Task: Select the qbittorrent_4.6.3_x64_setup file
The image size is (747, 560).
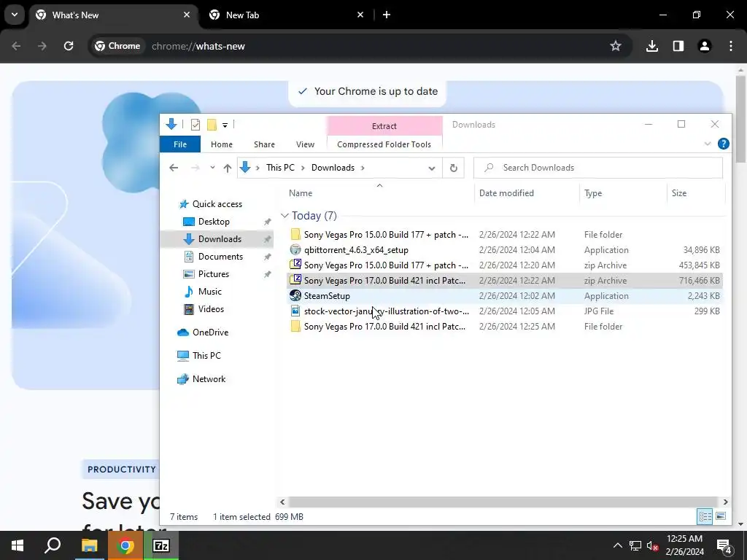Action: click(x=505, y=250)
